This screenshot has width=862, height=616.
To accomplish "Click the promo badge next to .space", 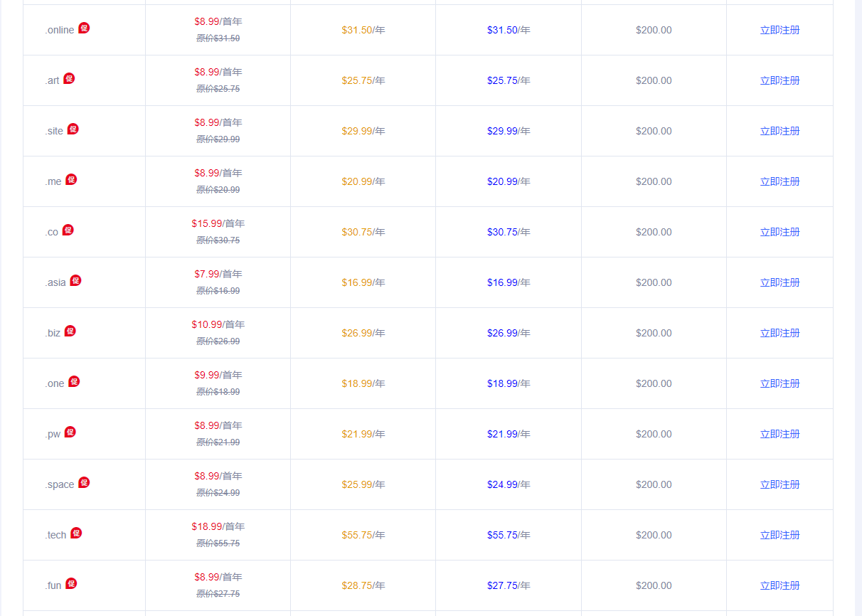I will coord(84,482).
